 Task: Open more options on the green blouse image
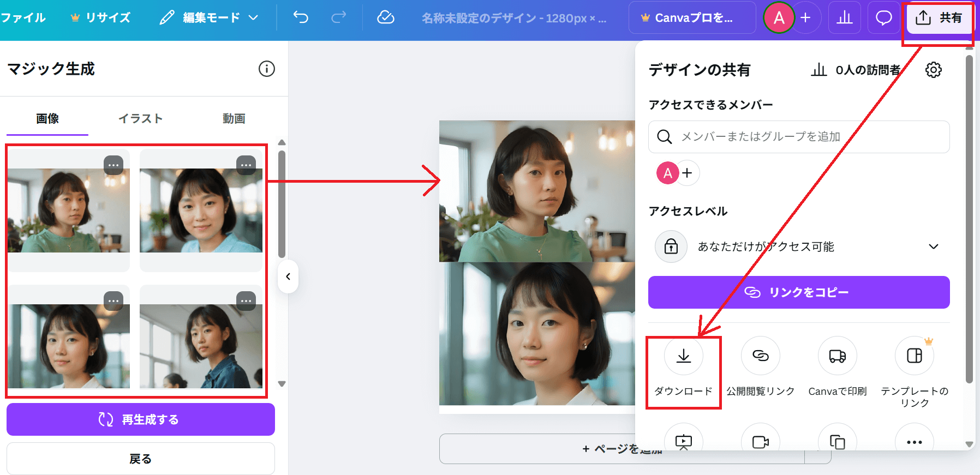point(113,165)
